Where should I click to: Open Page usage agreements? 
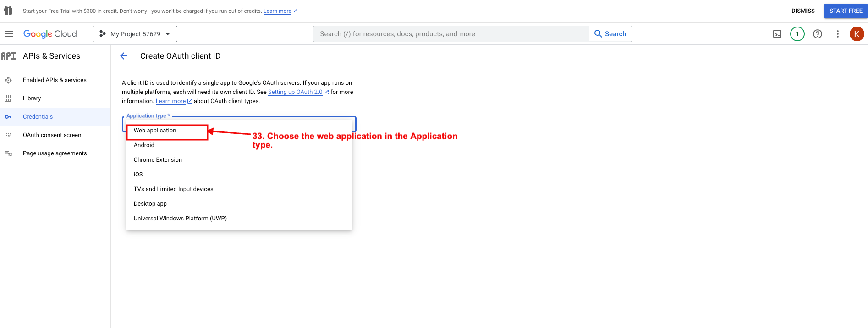pos(55,153)
